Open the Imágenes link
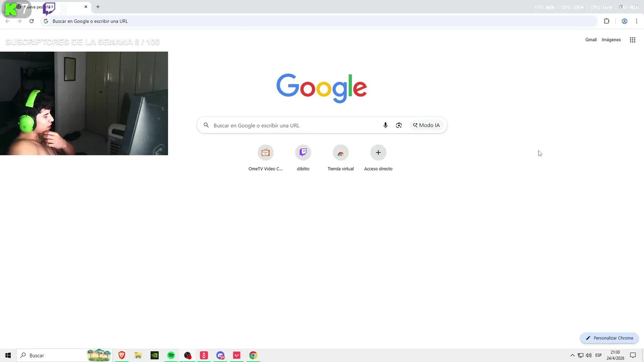 tap(611, 40)
